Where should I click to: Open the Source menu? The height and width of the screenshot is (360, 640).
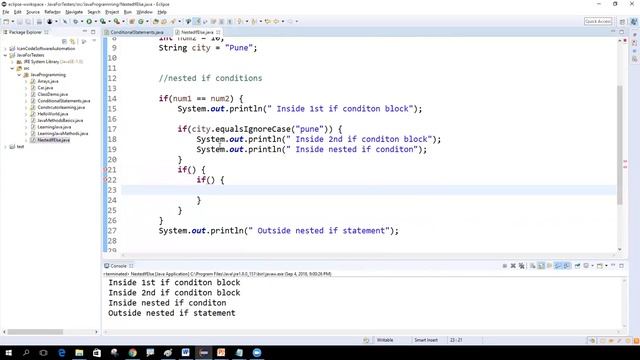tap(33, 12)
